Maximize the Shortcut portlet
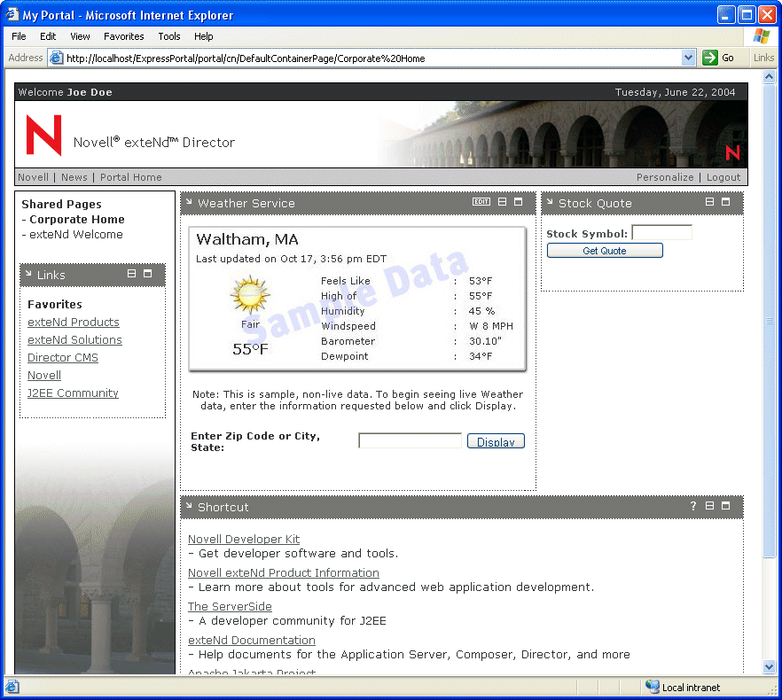 pos(725,506)
